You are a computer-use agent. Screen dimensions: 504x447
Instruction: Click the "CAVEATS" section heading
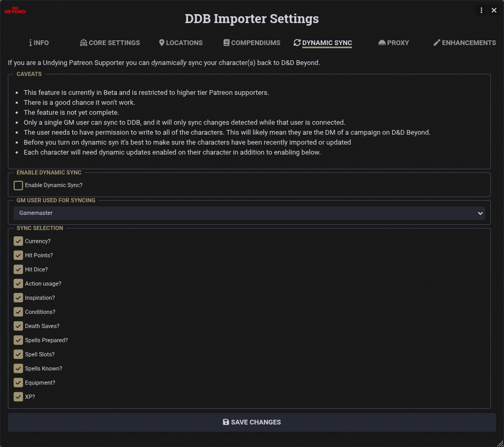[x=29, y=74]
